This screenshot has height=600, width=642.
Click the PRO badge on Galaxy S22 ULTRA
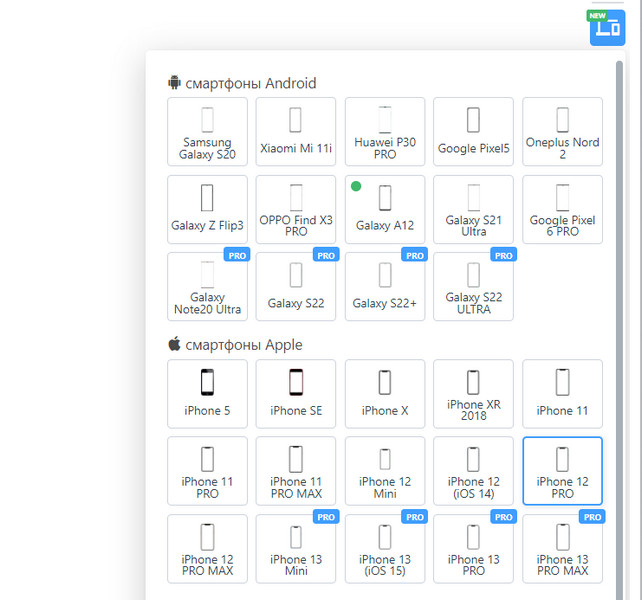click(504, 255)
